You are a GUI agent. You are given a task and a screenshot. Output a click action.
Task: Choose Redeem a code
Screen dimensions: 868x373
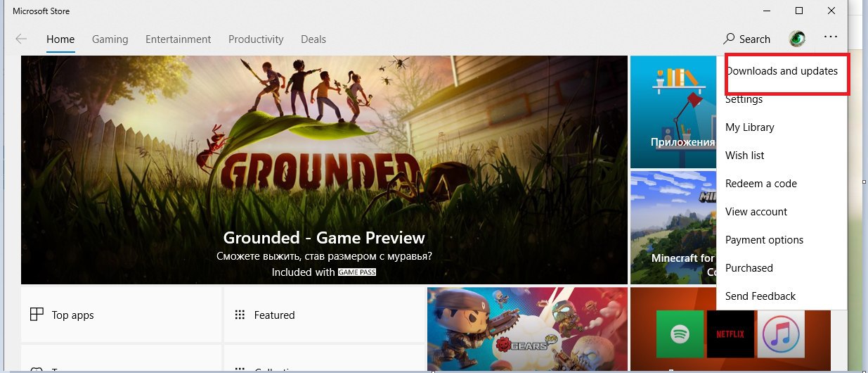click(782, 184)
